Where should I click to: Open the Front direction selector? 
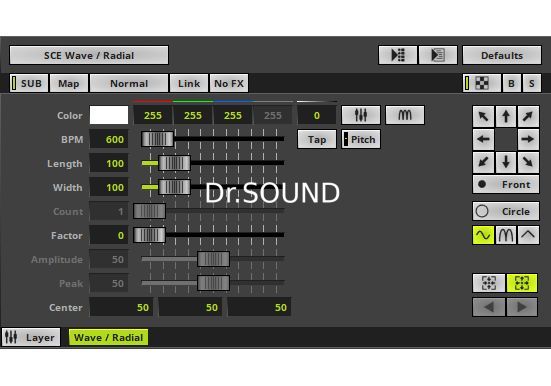pyautogui.click(x=506, y=185)
